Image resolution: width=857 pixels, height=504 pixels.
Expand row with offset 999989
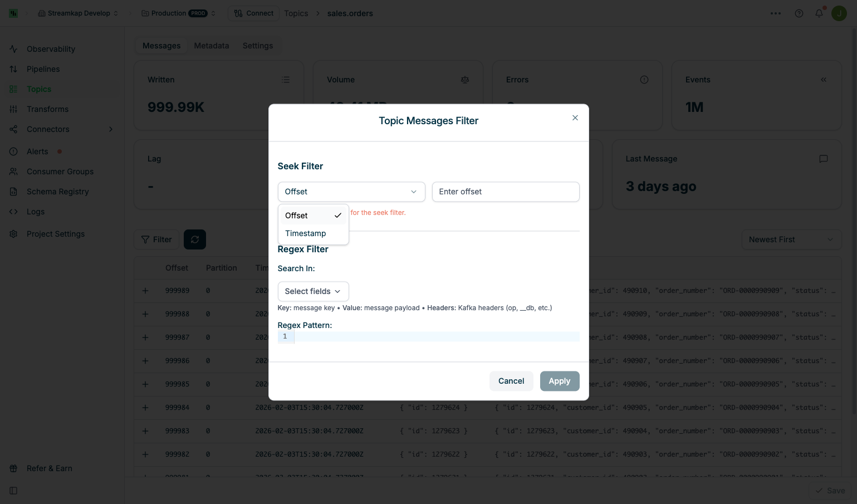tap(145, 291)
